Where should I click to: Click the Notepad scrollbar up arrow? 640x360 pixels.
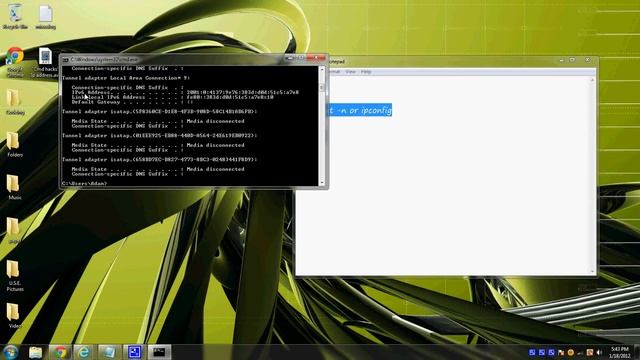click(593, 80)
